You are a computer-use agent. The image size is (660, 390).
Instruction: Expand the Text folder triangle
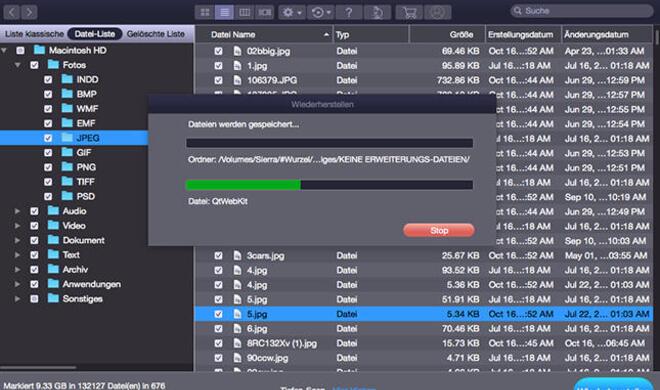coord(17,255)
